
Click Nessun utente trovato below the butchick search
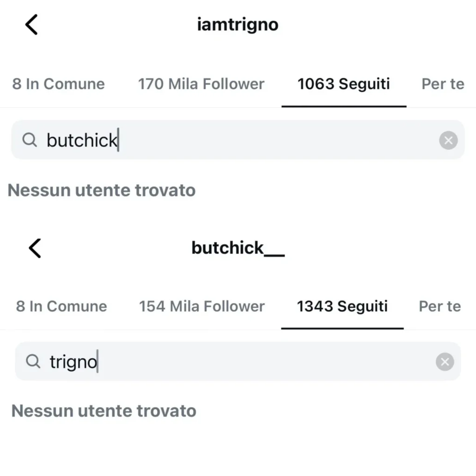102,190
